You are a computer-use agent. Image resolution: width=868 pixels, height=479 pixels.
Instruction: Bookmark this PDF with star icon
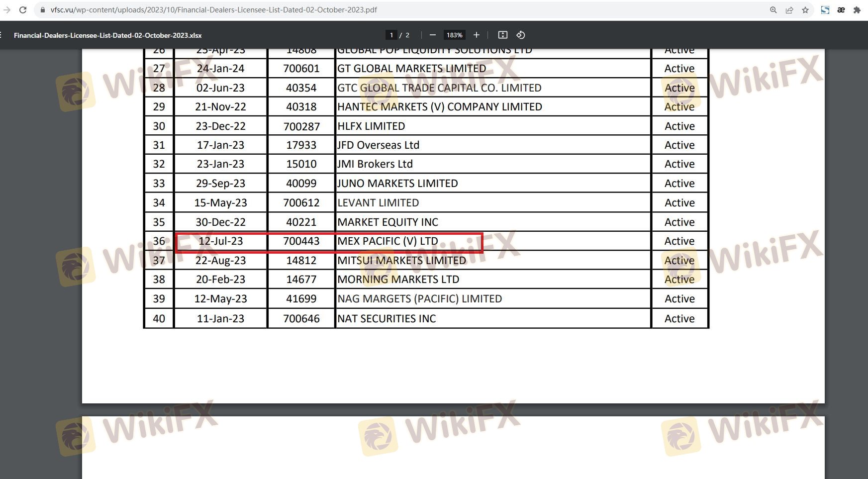click(x=805, y=10)
